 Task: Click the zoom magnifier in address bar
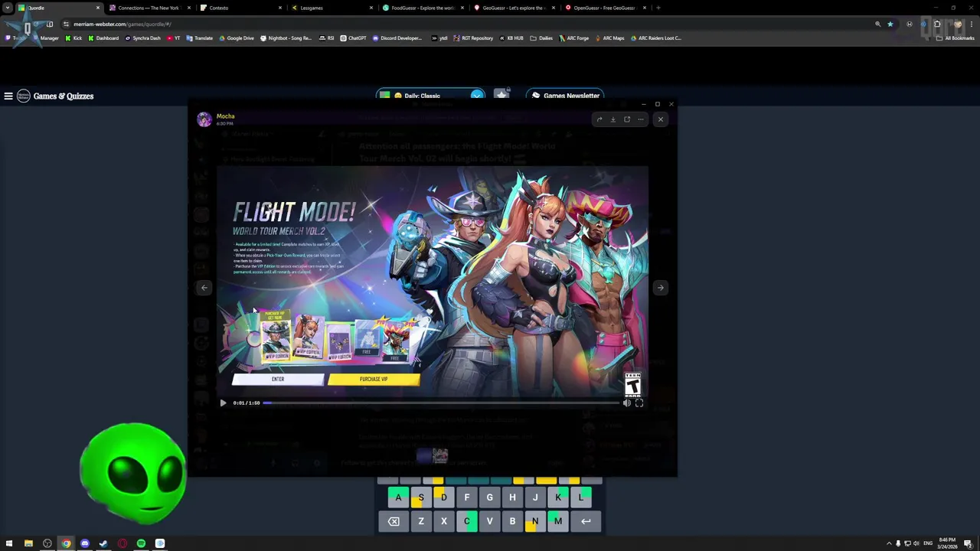[877, 24]
